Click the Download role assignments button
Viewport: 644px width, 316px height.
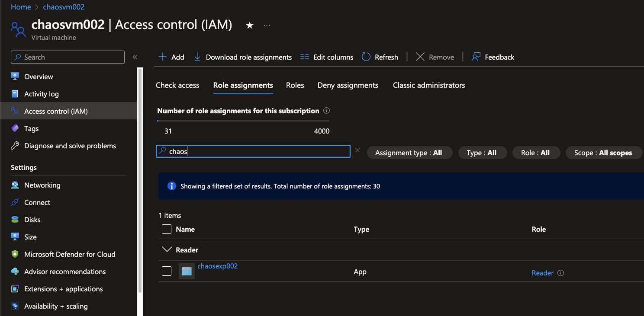(x=249, y=57)
